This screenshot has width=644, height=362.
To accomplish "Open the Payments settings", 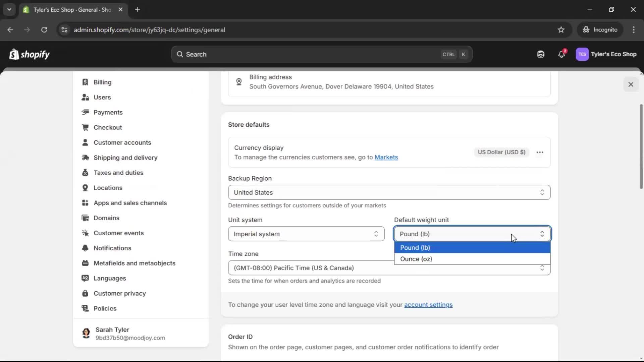I will [108, 112].
